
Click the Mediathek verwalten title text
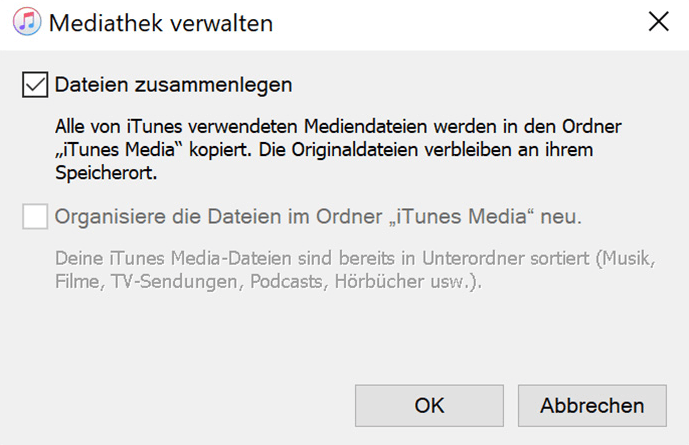160,22
